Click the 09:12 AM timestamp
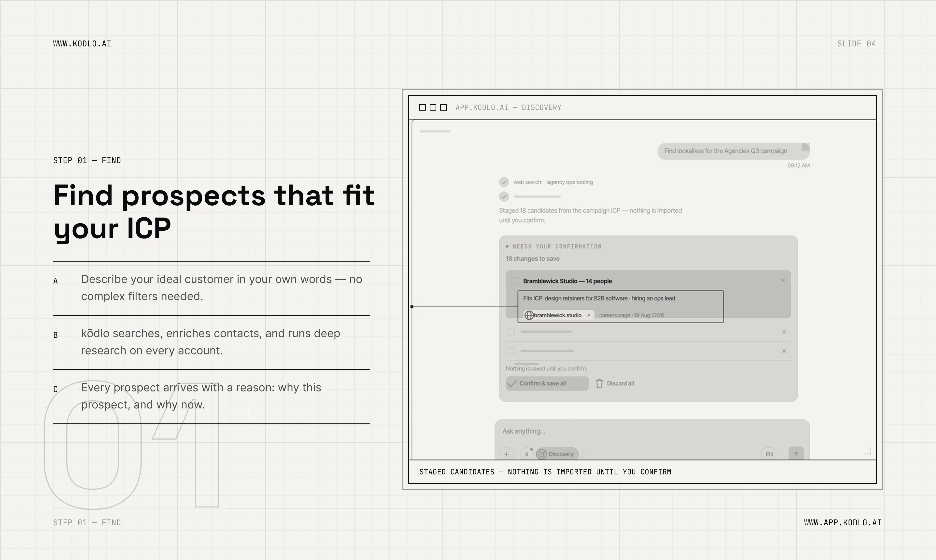Screen dimensions: 936x560 click(799, 166)
